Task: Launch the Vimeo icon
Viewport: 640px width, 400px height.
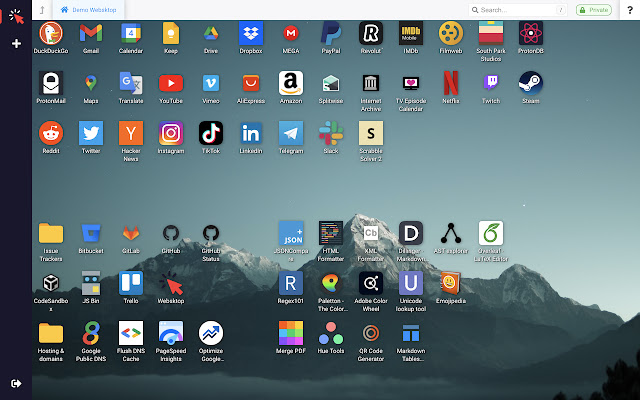Action: 211,83
